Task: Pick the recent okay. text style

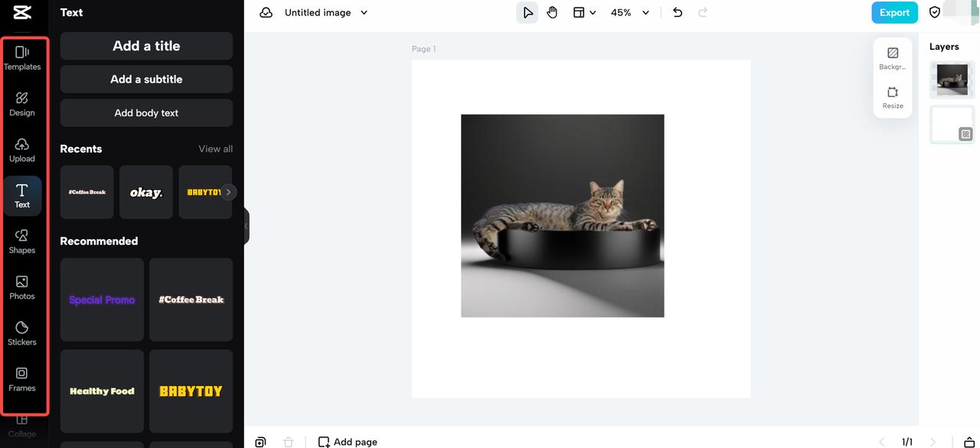Action: click(x=146, y=192)
